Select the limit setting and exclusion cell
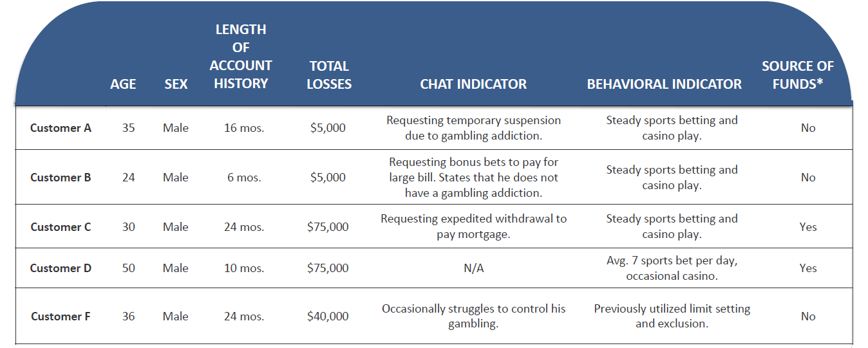This screenshot has height=348, width=868. coord(672,316)
